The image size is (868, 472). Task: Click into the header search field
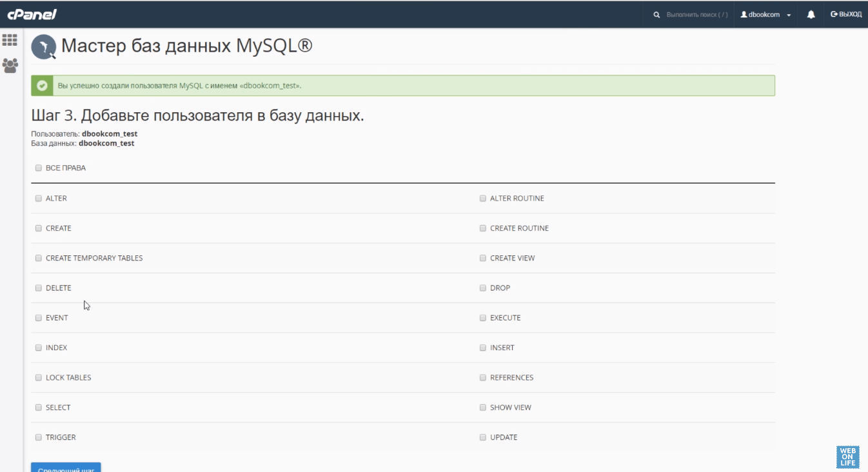tap(696, 14)
